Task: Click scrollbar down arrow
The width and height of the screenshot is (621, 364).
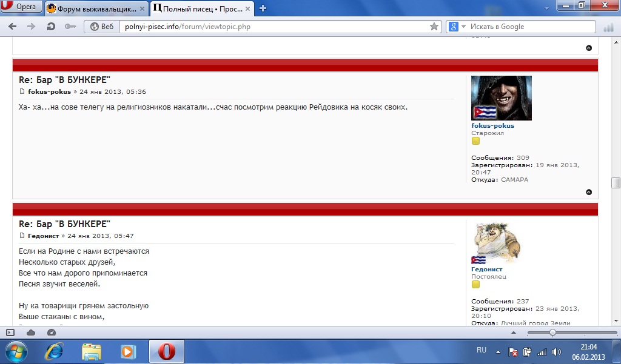Action: (x=616, y=320)
